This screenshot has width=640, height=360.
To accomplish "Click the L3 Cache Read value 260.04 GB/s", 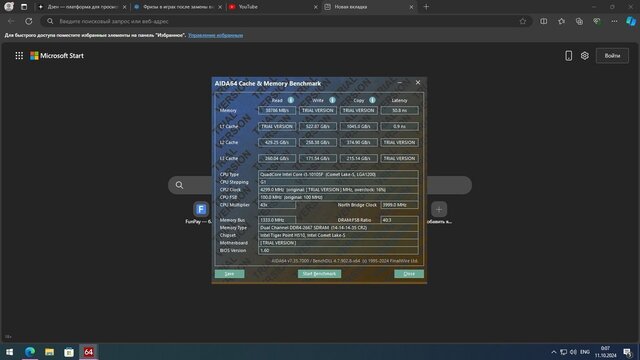I will click(277, 158).
